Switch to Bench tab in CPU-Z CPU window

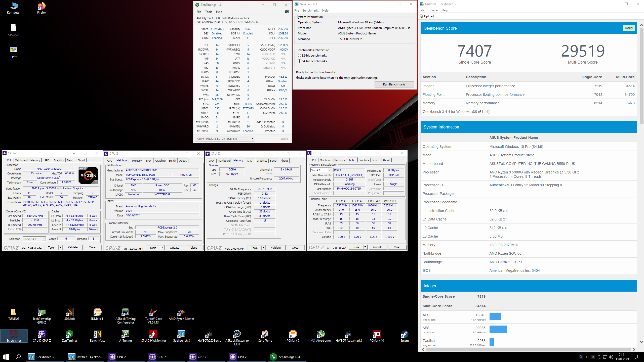[x=70, y=160]
